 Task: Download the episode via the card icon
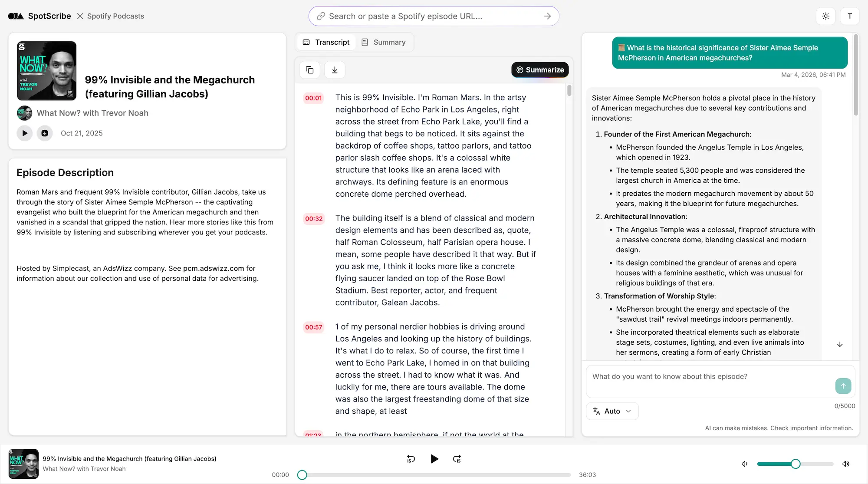point(45,133)
